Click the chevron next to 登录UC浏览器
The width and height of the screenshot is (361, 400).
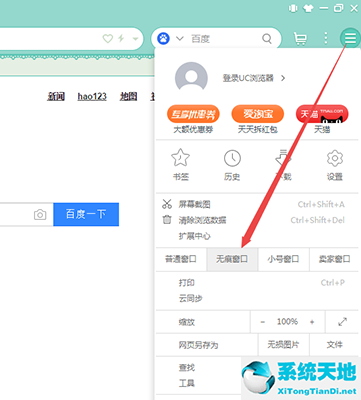(x=283, y=78)
